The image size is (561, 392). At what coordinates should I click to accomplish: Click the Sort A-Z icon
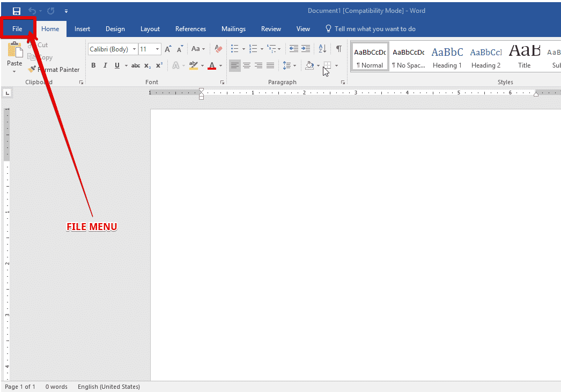322,49
